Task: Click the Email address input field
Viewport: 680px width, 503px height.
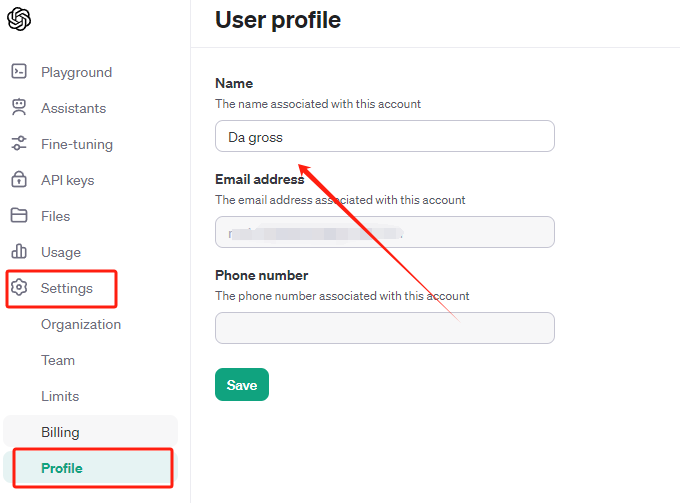Action: pos(385,232)
